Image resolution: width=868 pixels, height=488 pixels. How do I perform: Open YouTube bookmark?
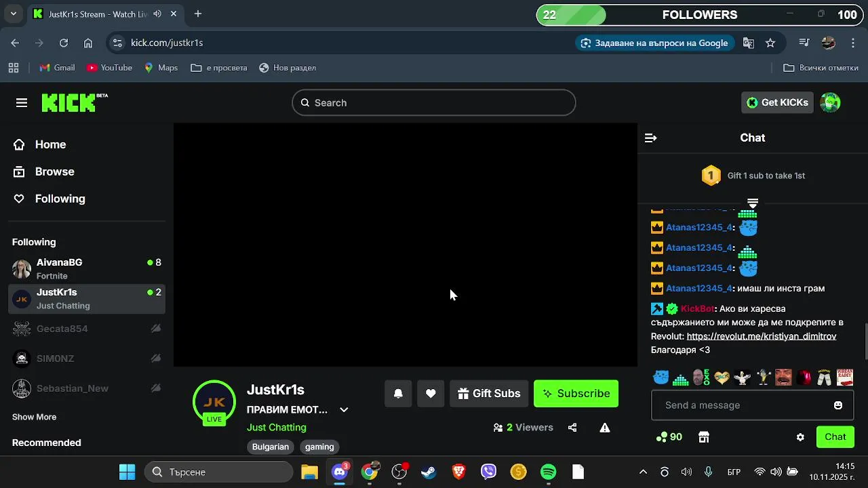[109, 68]
